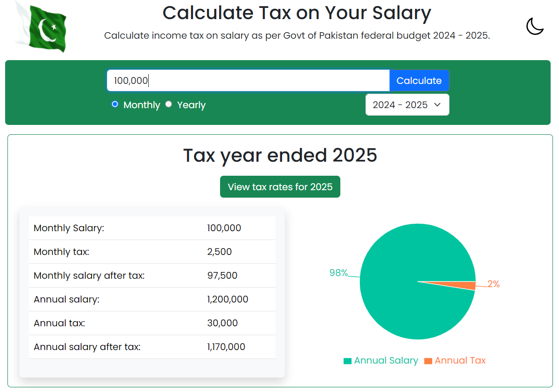Select the Yearly radio button
The image size is (559, 392).
169,104
